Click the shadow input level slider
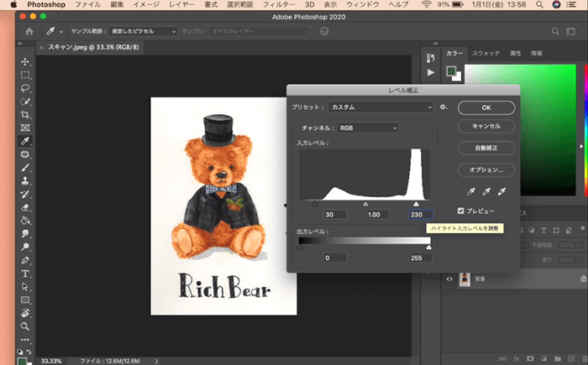Screen dimensions: 588x365 tap(315, 204)
